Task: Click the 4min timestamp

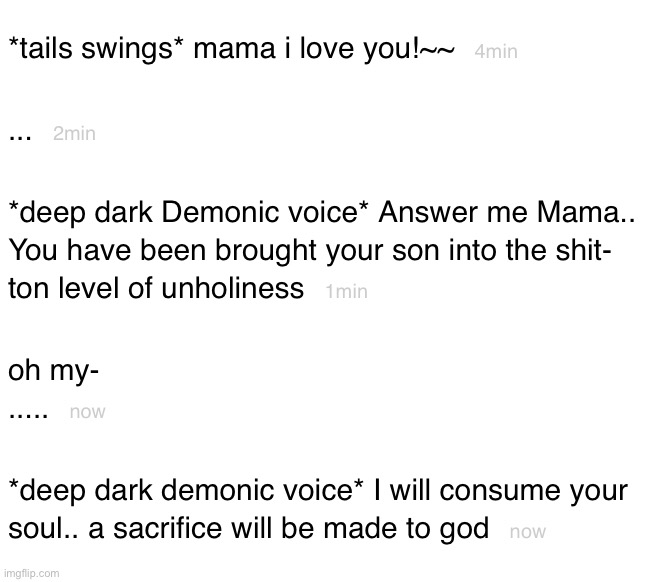Action: click(496, 51)
